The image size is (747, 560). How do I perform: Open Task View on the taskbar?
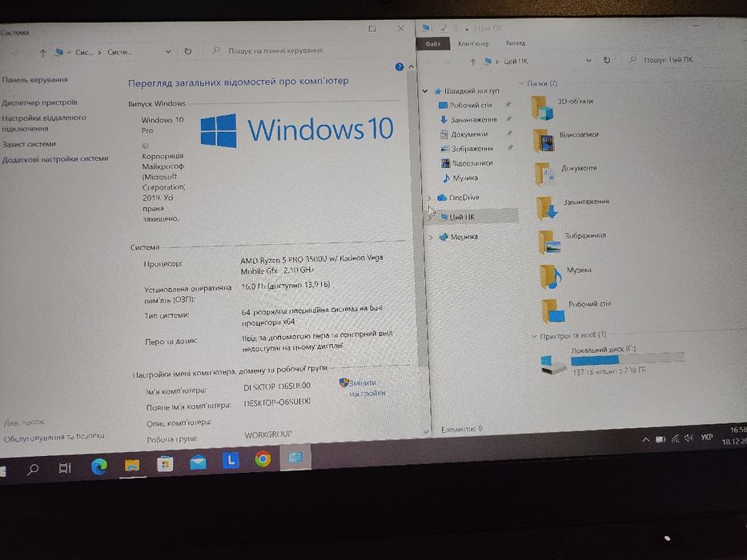point(65,468)
